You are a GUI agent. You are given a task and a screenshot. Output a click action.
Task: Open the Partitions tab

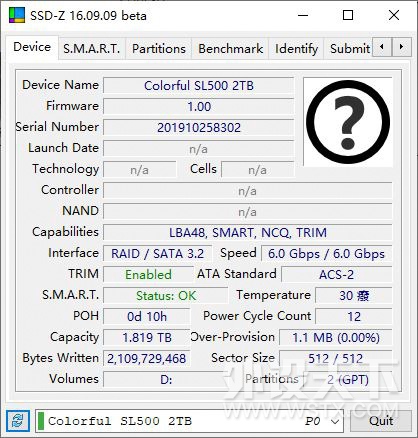(x=159, y=49)
